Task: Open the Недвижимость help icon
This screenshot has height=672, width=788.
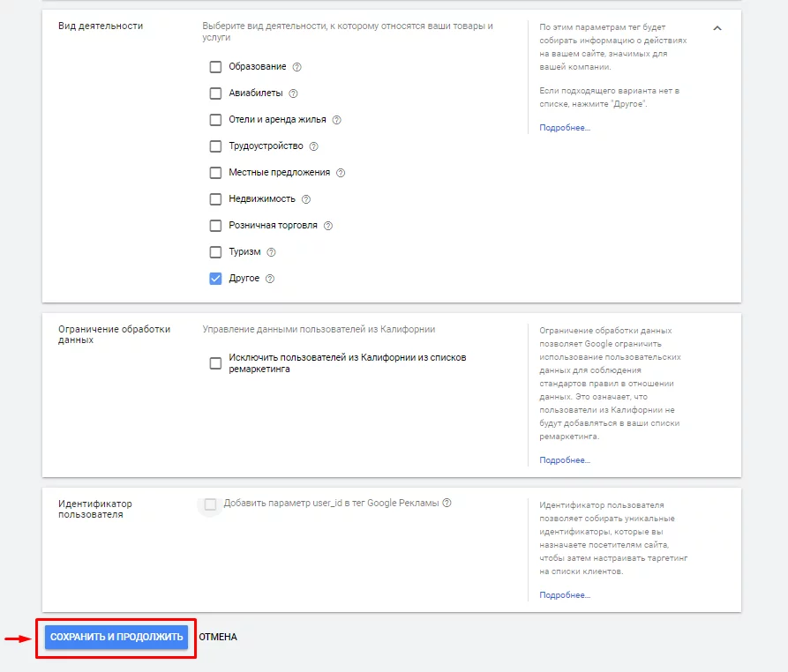Action: point(306,199)
